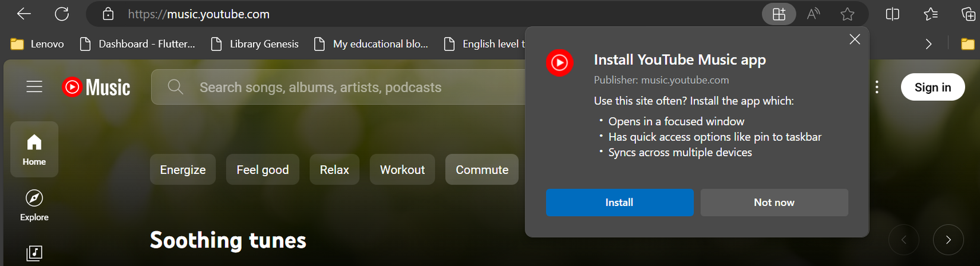Go to the Explore tab
980x266 pixels.
tap(34, 205)
